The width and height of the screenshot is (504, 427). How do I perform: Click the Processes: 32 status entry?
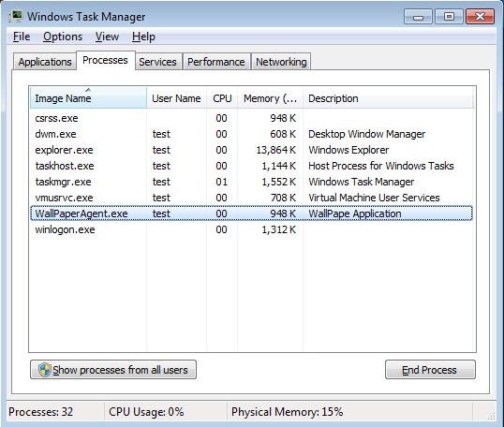click(x=41, y=412)
